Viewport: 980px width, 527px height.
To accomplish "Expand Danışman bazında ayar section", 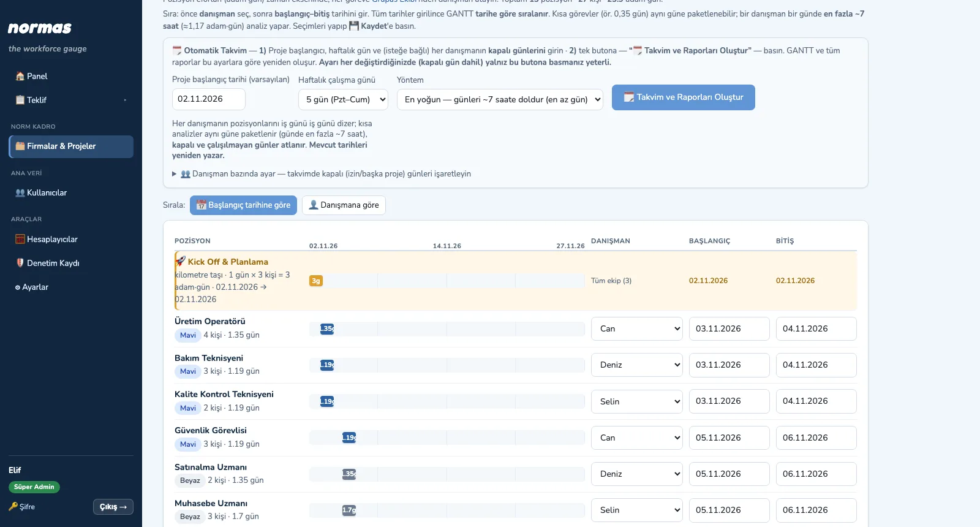I will pos(322,174).
